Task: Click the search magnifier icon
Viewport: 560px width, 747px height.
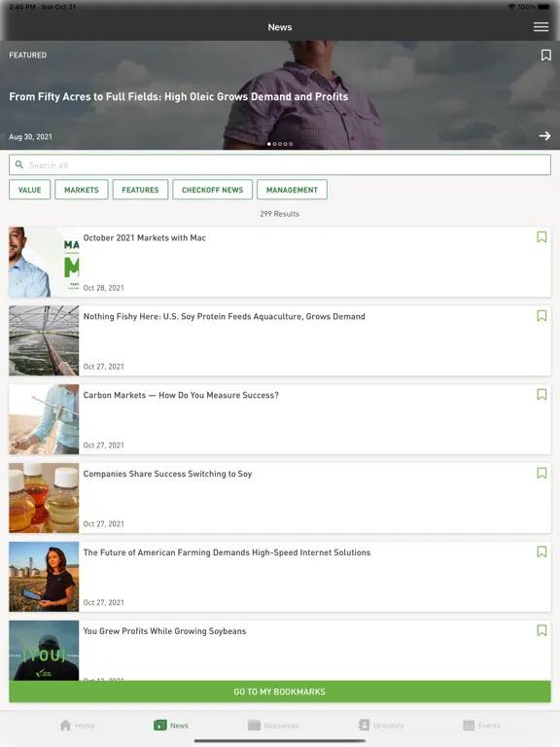Action: click(19, 164)
